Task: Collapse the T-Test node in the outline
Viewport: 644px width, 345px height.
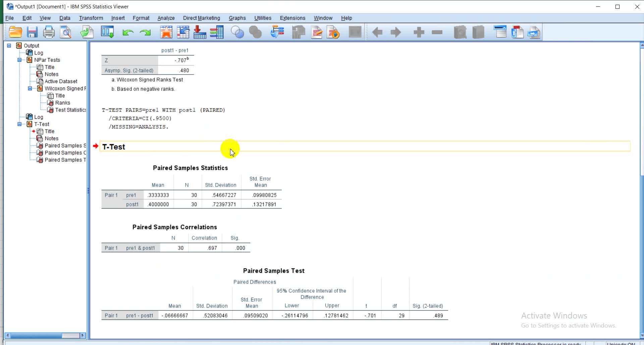Action: pos(19,124)
